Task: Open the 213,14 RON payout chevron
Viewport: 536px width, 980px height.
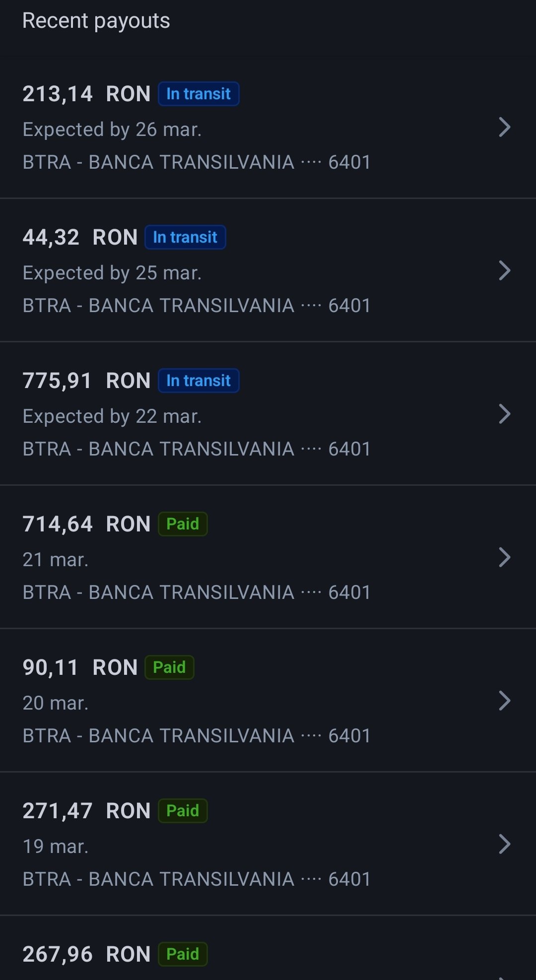Action: pos(504,128)
